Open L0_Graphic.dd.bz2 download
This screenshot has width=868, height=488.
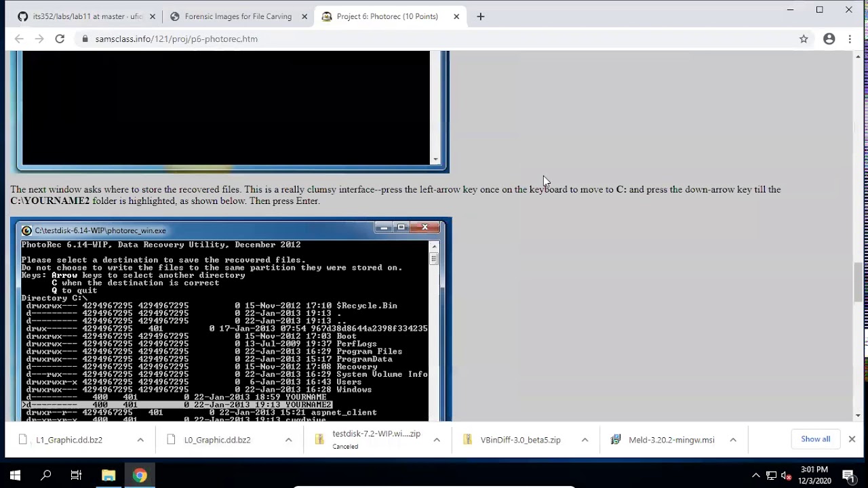217,440
